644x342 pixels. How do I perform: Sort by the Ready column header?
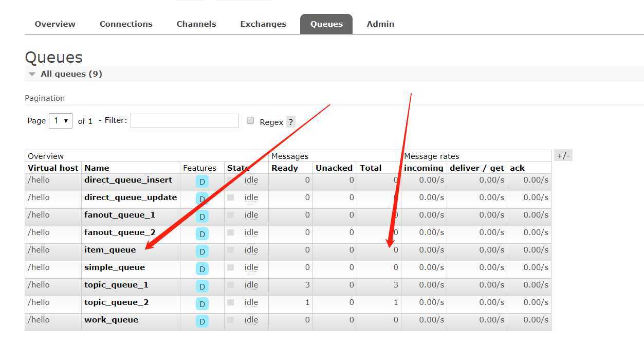[285, 168]
